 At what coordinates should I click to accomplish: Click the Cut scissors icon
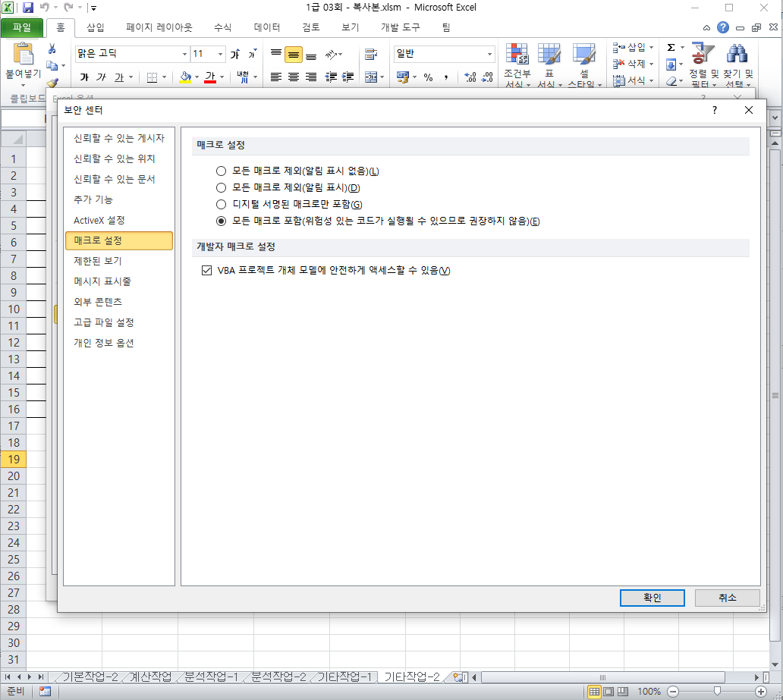point(52,49)
